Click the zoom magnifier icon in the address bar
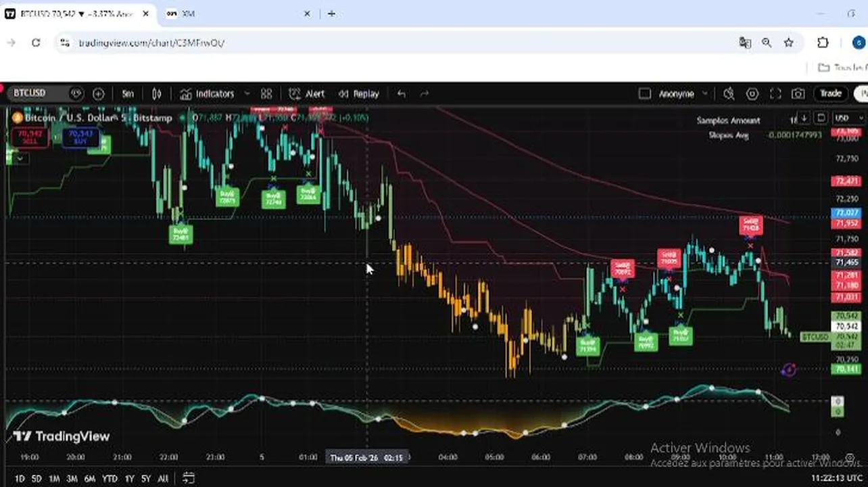Screen dimensions: 868x487 click(x=767, y=43)
